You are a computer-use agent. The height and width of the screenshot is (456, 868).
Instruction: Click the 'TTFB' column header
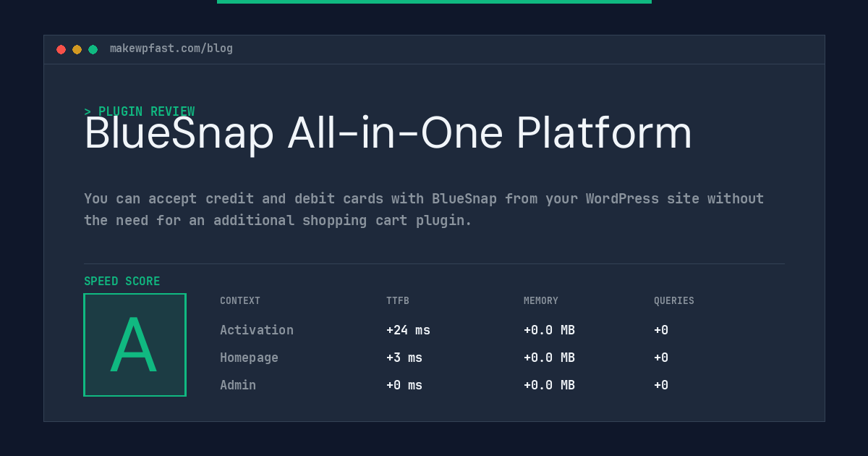click(398, 301)
